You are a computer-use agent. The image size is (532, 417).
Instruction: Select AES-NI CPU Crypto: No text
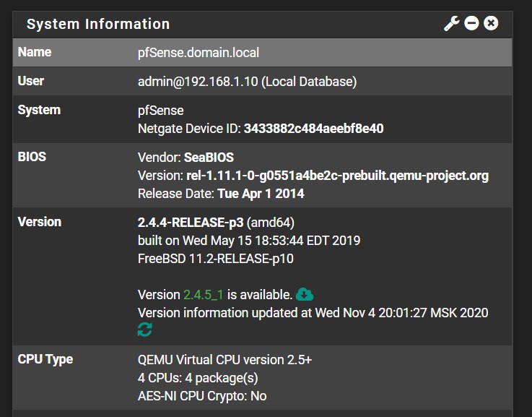202,396
